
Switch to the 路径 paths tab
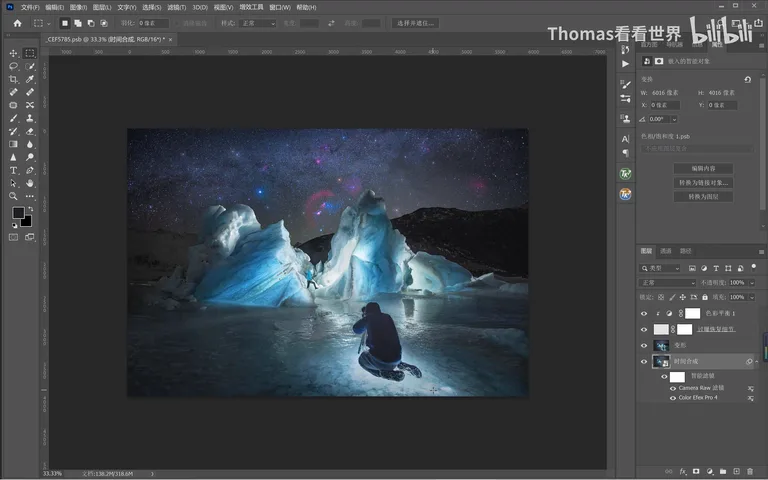click(685, 251)
